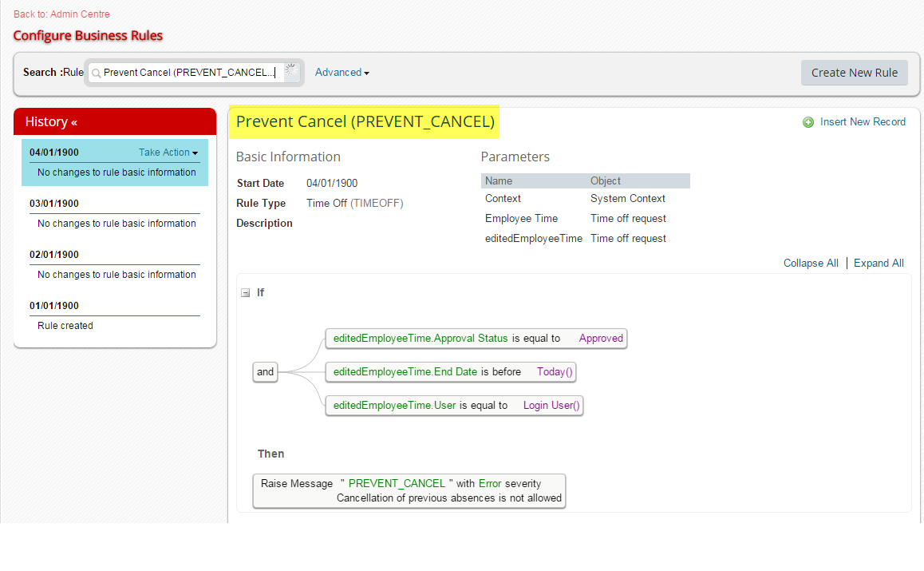Click the Back to: Admin Centre link

coord(61,14)
